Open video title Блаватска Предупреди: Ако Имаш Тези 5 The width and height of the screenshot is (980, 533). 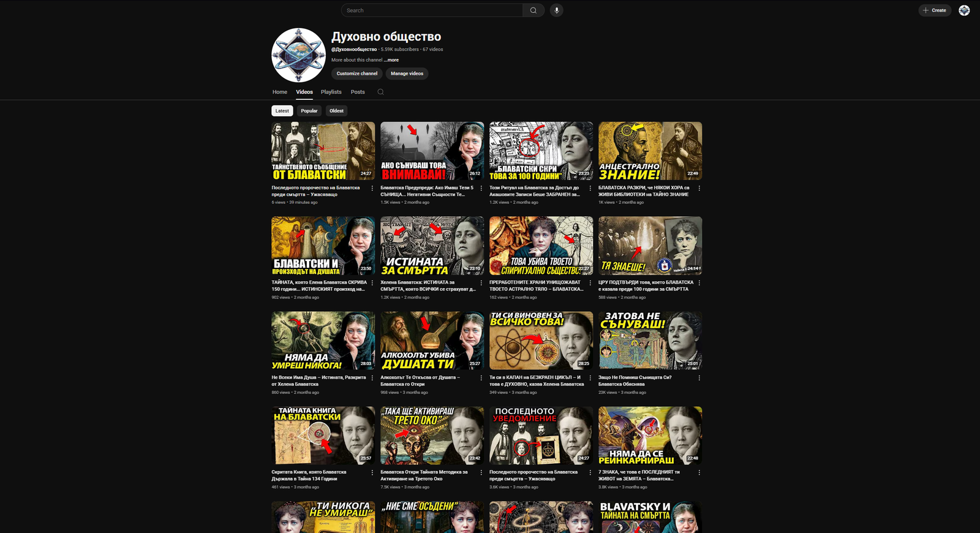pyautogui.click(x=427, y=191)
